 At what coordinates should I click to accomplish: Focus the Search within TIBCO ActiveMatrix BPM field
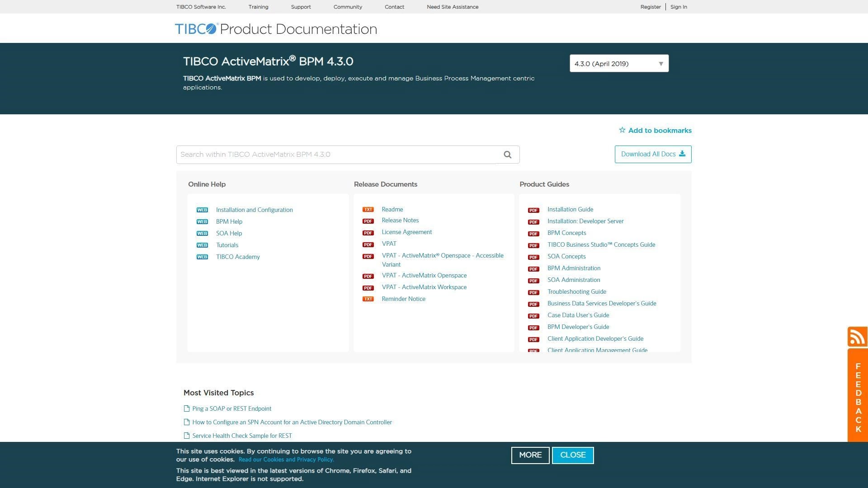(336, 155)
